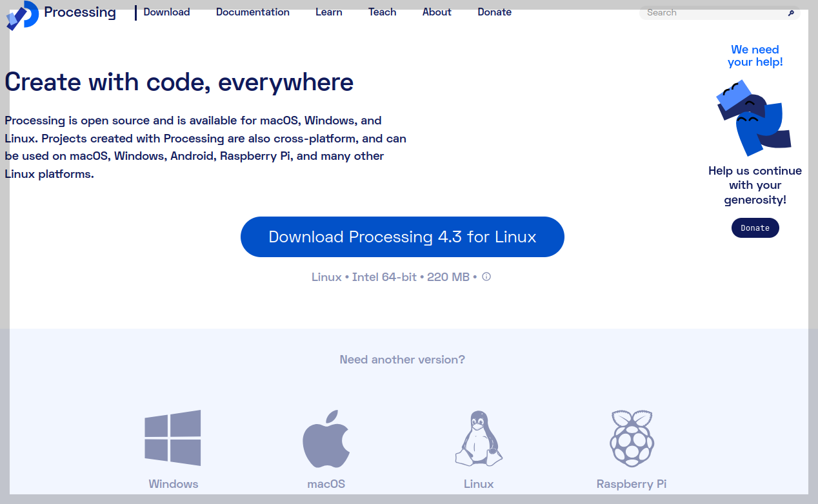Click the info circle icon beside 220 MB
The image size is (818, 504).
(486, 276)
